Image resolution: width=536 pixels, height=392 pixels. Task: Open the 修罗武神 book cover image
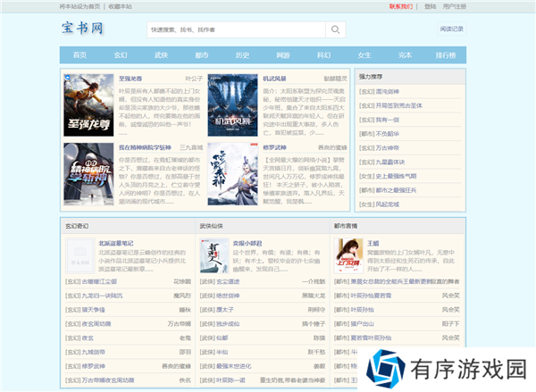point(233,174)
